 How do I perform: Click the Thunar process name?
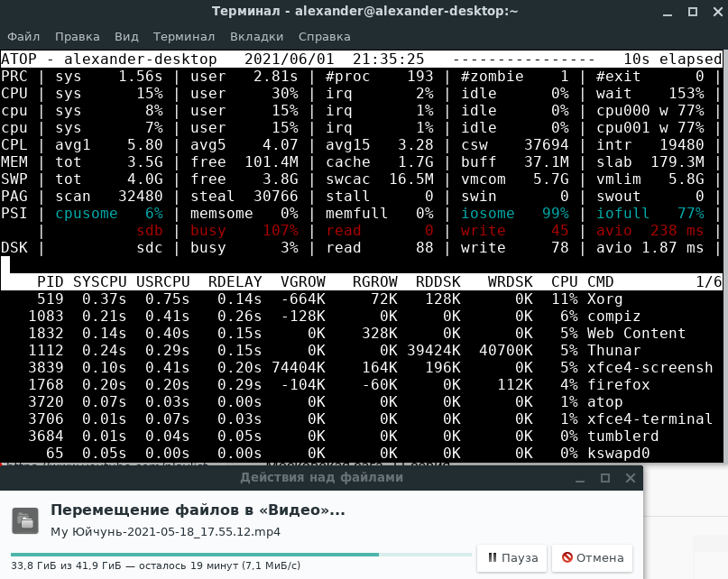[x=613, y=351]
